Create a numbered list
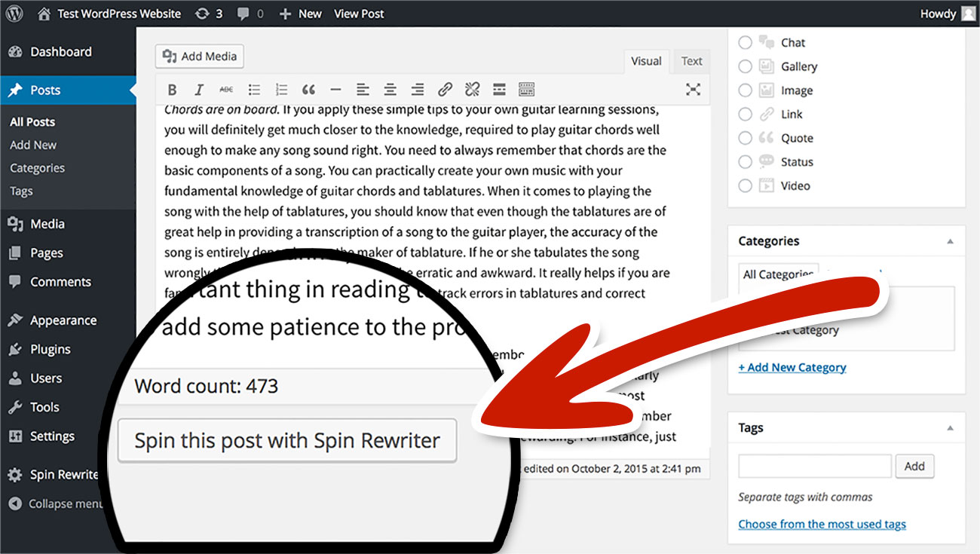The height and width of the screenshot is (554, 980). (x=281, y=89)
